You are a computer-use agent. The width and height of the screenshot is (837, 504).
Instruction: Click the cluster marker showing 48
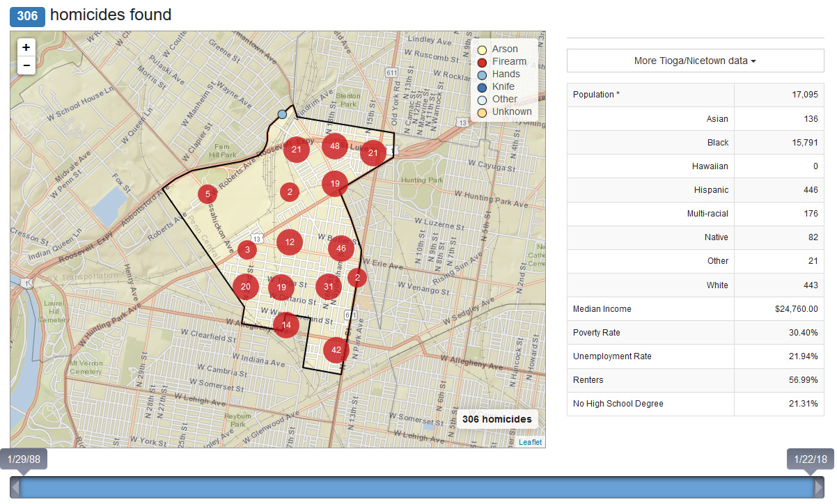[x=335, y=146]
